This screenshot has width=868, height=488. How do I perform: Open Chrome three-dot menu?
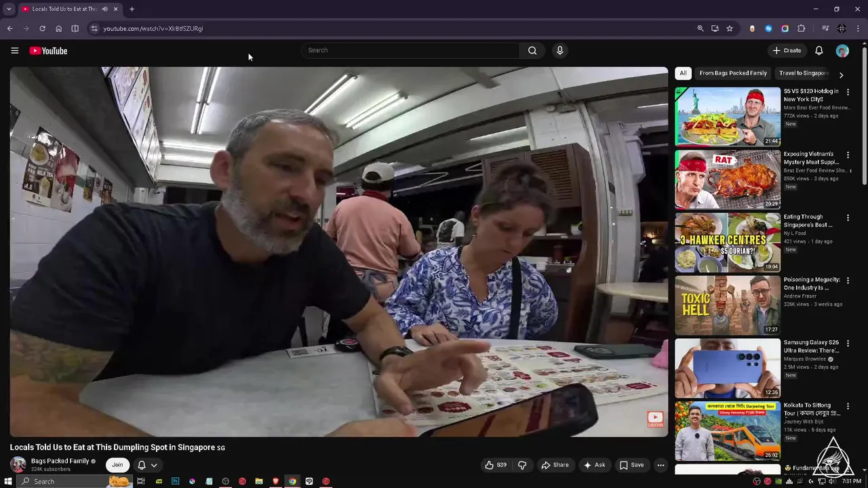pos(859,28)
